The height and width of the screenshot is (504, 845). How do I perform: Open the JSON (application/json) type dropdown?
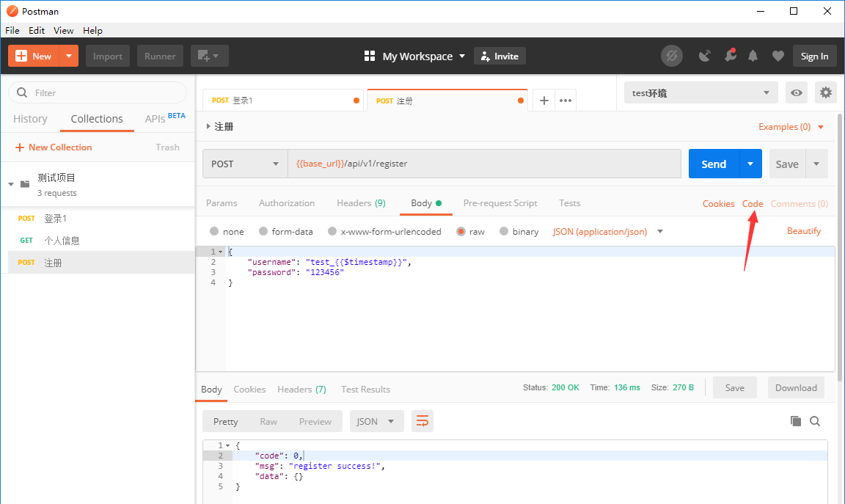click(607, 232)
